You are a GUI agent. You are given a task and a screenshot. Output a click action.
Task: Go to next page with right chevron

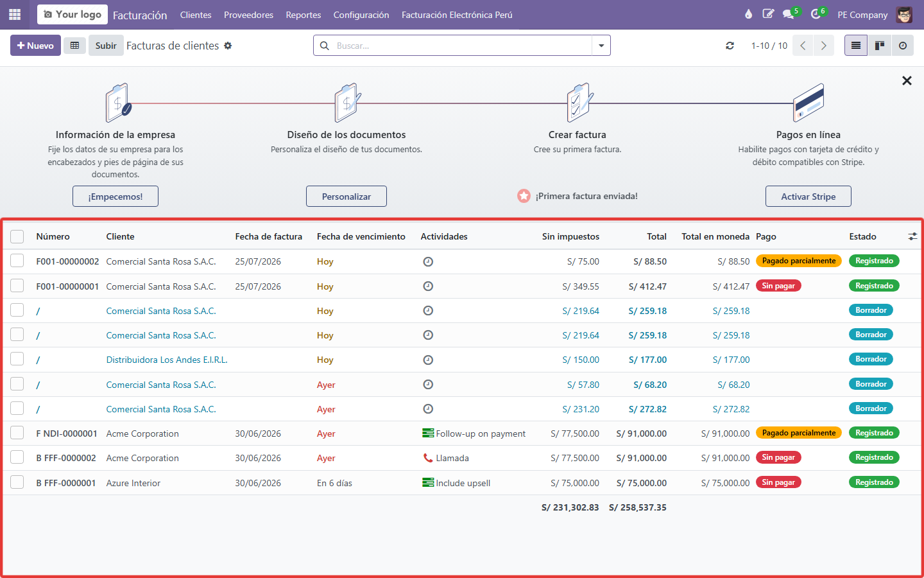click(824, 46)
